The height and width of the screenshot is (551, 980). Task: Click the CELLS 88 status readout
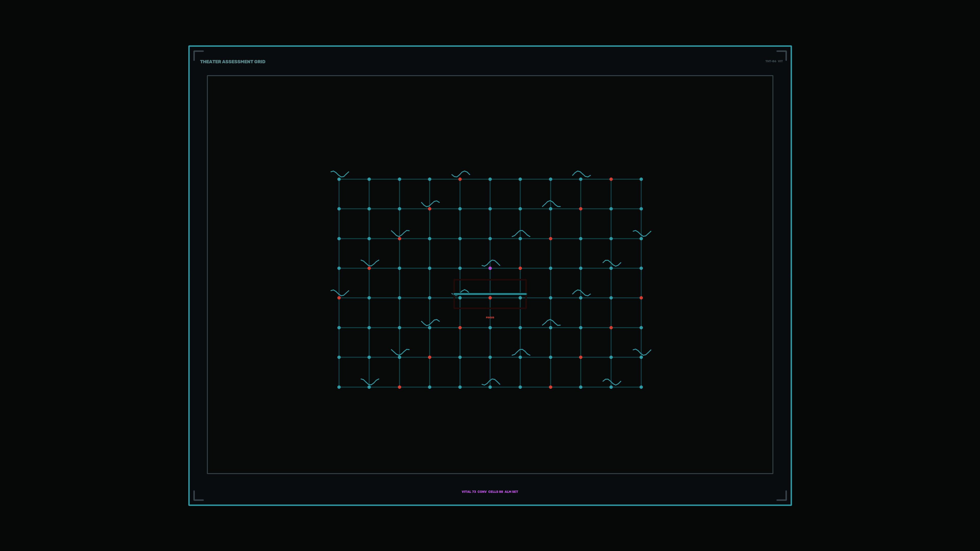tap(496, 492)
